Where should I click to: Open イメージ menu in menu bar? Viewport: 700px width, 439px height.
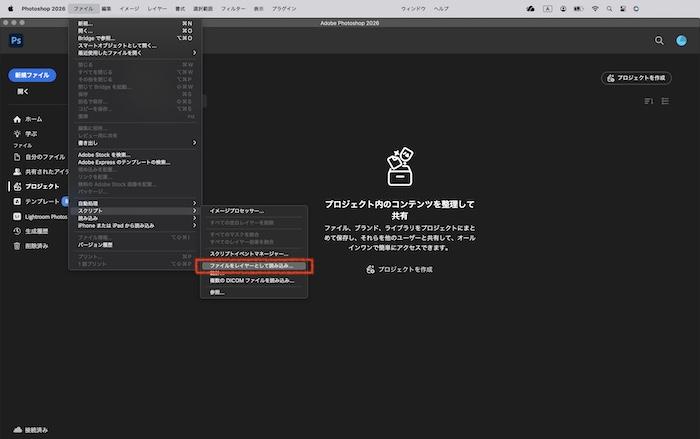tap(129, 8)
